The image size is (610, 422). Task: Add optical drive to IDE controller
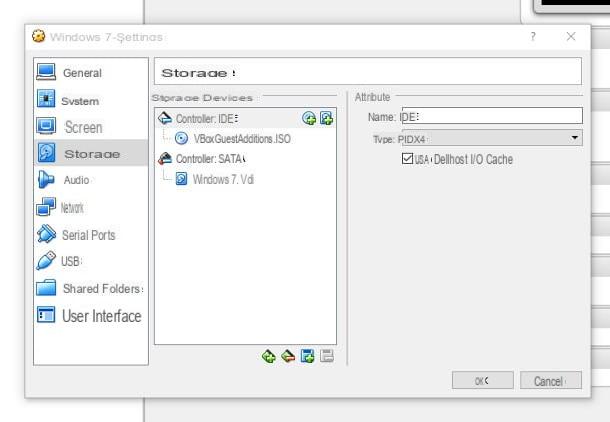click(x=309, y=118)
